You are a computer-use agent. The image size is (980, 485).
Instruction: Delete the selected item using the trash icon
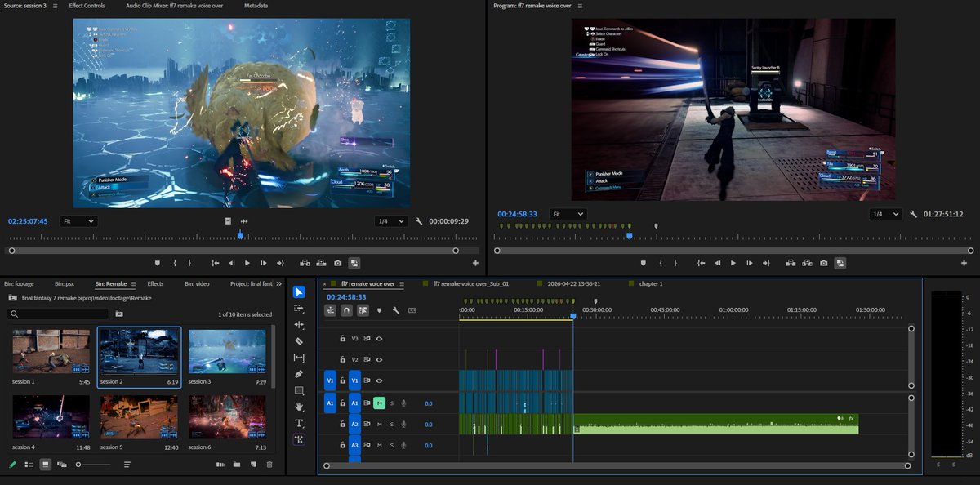click(269, 465)
